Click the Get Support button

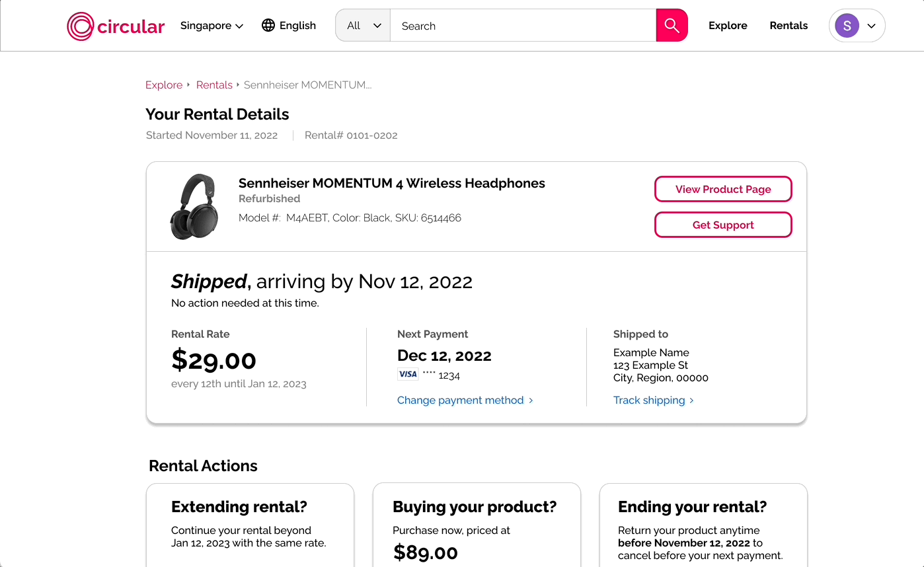(723, 225)
